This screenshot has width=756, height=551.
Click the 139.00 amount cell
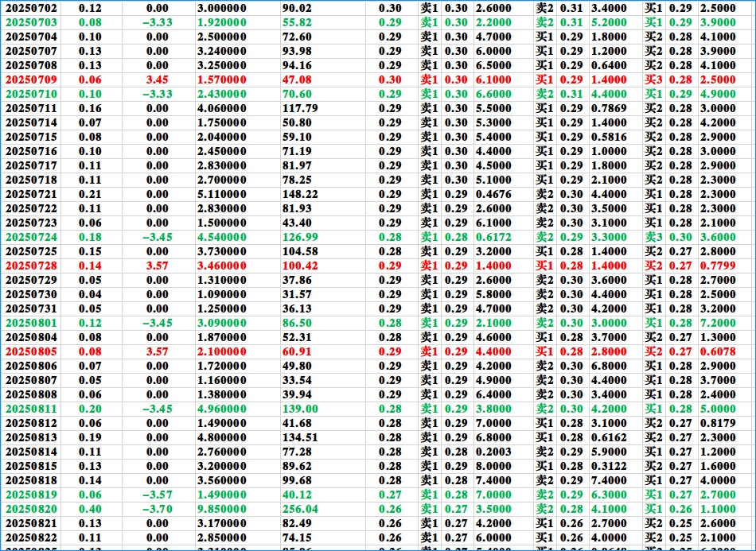click(299, 409)
